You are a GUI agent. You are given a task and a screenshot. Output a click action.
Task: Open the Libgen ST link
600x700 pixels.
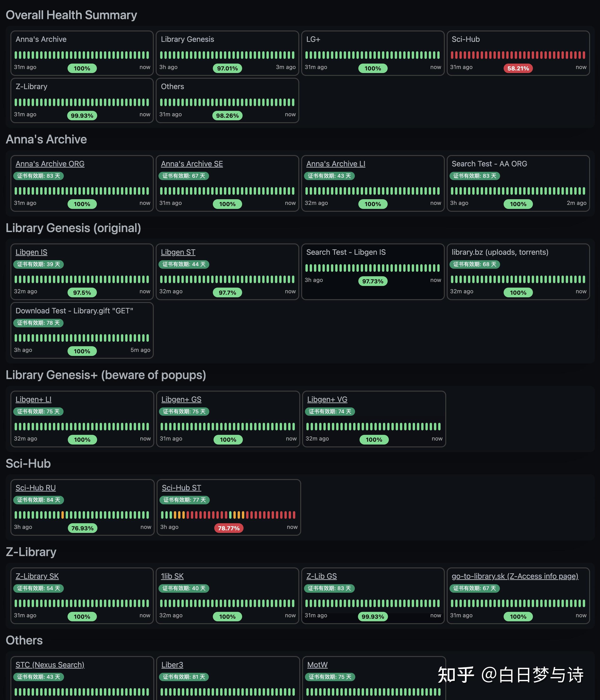[x=178, y=252]
